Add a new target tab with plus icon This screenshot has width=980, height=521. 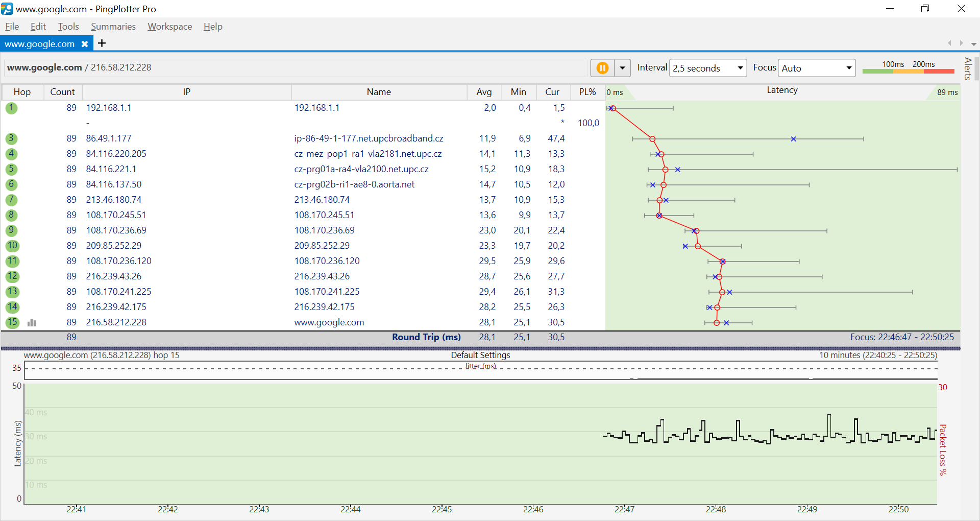coord(102,43)
